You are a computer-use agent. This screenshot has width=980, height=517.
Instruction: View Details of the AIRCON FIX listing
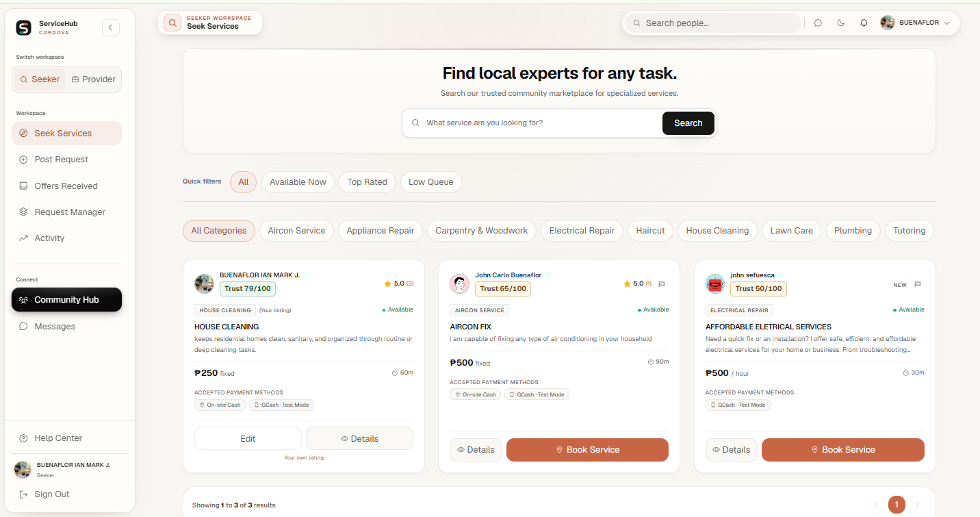(x=476, y=450)
